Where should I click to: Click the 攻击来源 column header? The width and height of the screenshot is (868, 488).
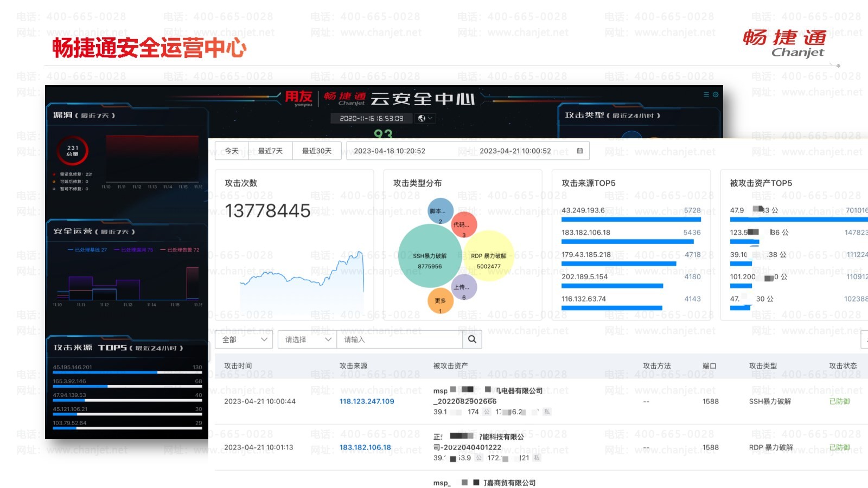[353, 366]
